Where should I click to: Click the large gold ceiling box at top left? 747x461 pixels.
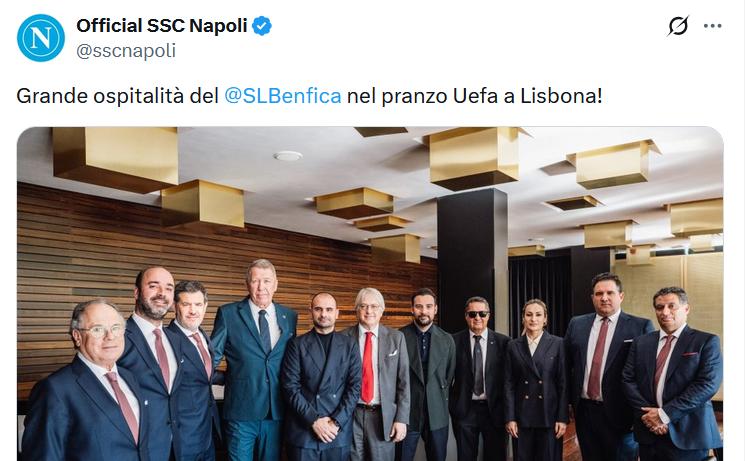click(116, 159)
